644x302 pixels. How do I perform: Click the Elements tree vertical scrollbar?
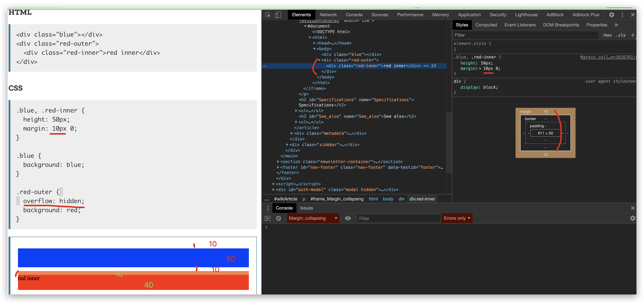449,142
